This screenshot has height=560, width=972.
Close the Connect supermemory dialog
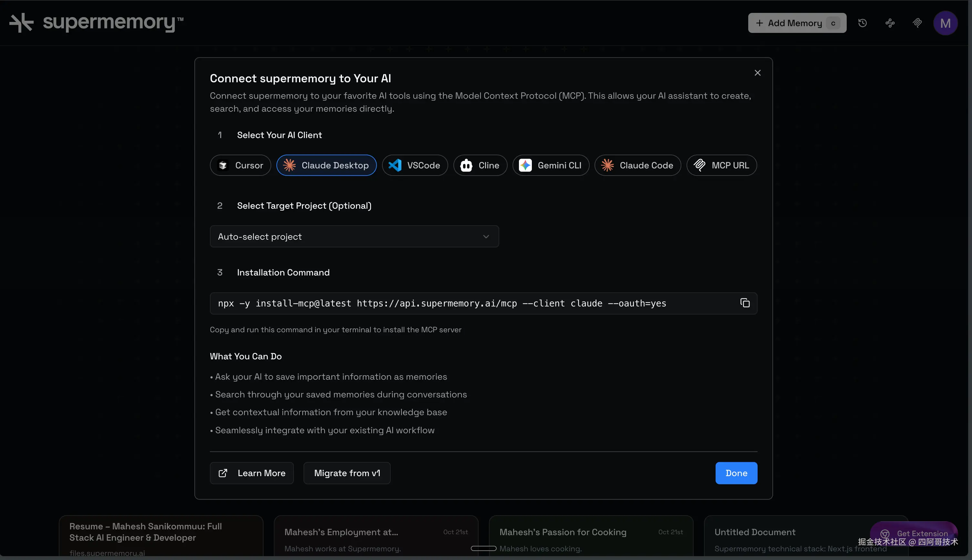757,73
